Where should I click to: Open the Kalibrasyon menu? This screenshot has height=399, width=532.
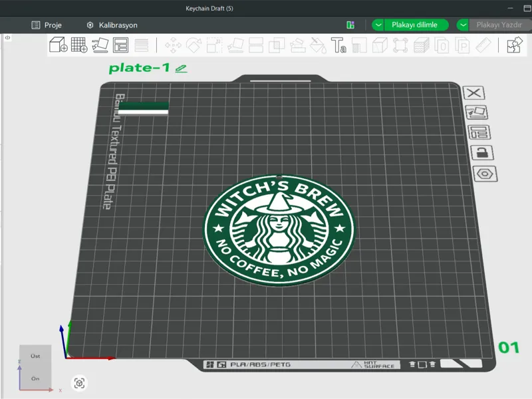click(x=112, y=25)
